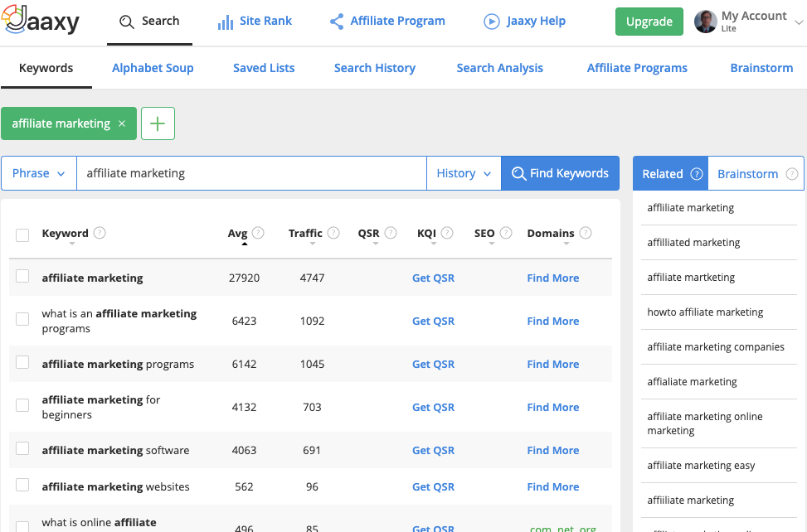Screen dimensions: 807x532
Task: Open the KQI column help icon
Action: 447,233
